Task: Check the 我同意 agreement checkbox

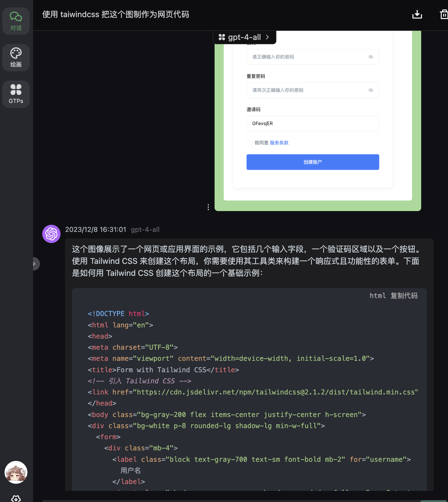Action: pos(249,143)
